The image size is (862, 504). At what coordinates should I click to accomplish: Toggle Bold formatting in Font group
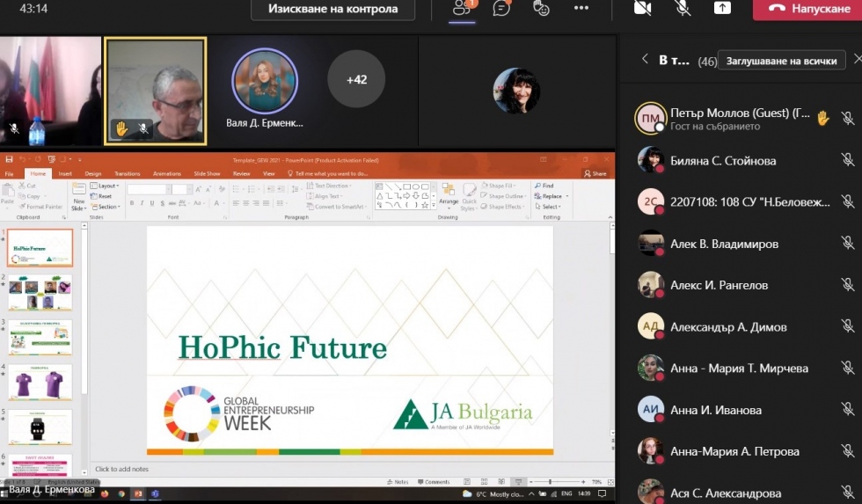[132, 203]
